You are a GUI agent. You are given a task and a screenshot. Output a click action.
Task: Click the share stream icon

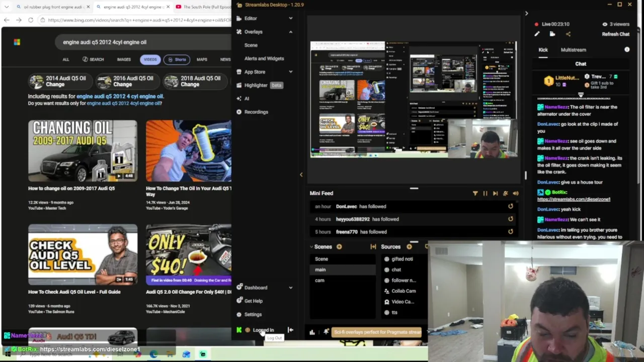(x=568, y=34)
